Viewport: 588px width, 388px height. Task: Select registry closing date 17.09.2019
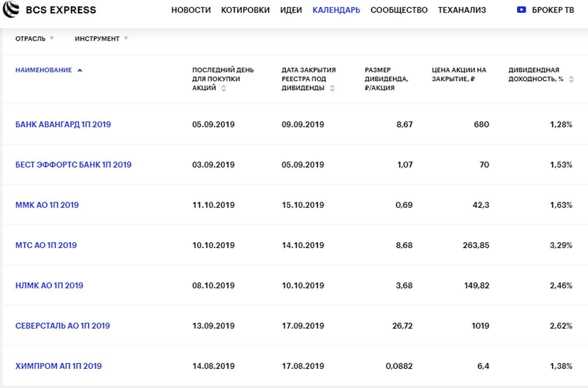pos(303,326)
